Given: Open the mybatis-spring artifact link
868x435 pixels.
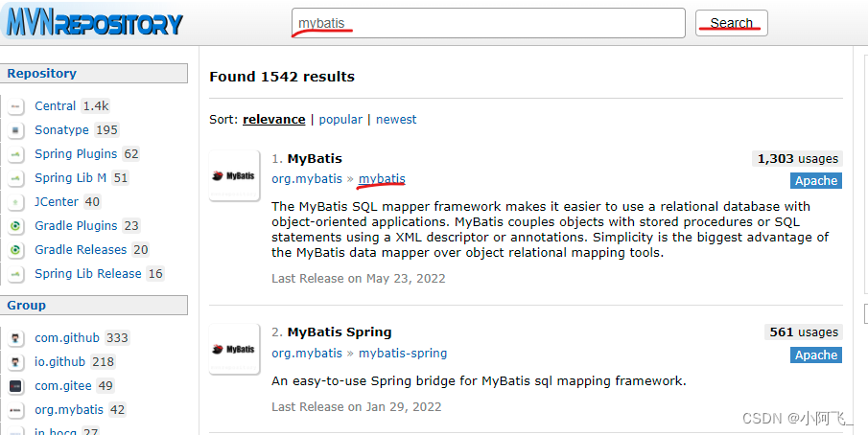Looking at the screenshot, I should (403, 354).
